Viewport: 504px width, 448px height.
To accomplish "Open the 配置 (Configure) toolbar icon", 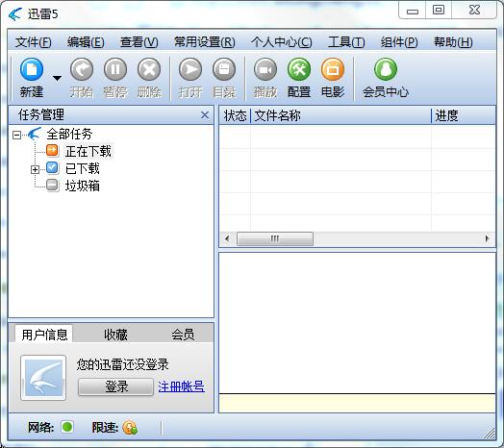I will coord(299,69).
